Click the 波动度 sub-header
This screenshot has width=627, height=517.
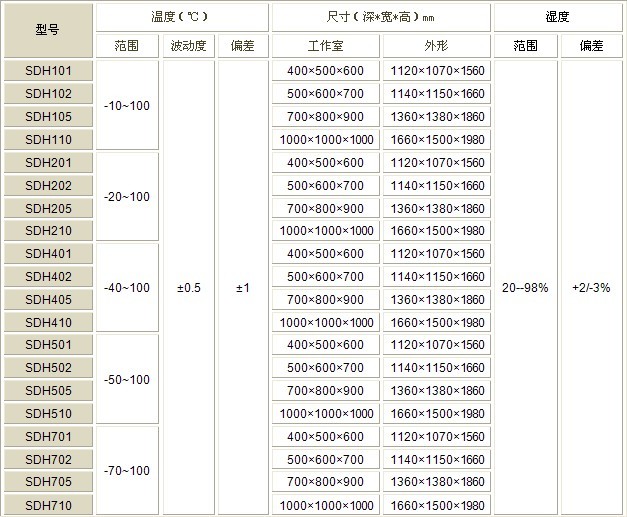click(x=188, y=46)
